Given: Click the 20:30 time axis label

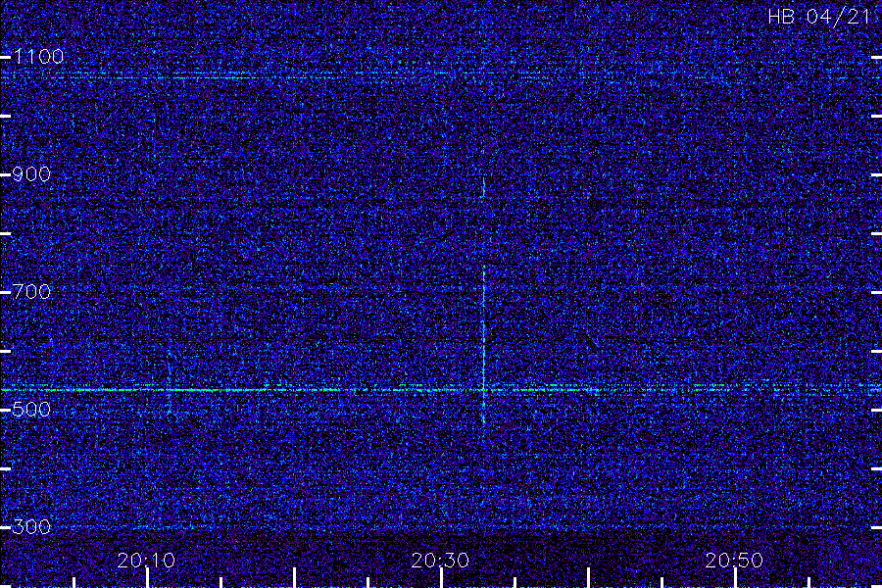Looking at the screenshot, I should point(440,561).
